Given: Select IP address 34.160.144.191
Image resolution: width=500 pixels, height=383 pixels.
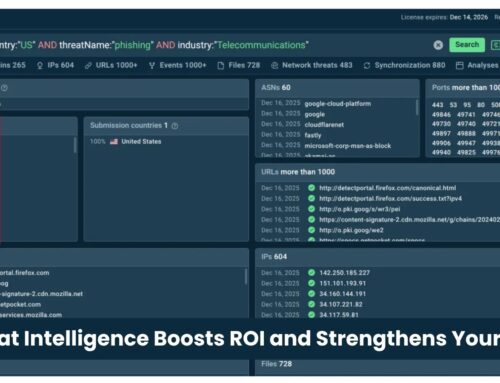Looking at the screenshot, I should coord(343,294).
